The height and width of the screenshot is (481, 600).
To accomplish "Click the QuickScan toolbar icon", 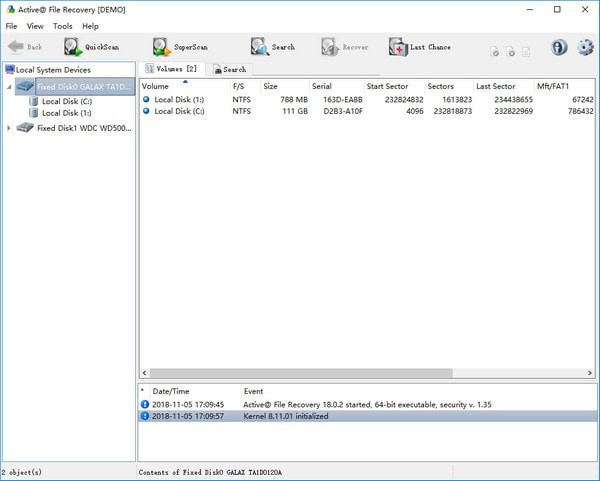I will pos(73,47).
